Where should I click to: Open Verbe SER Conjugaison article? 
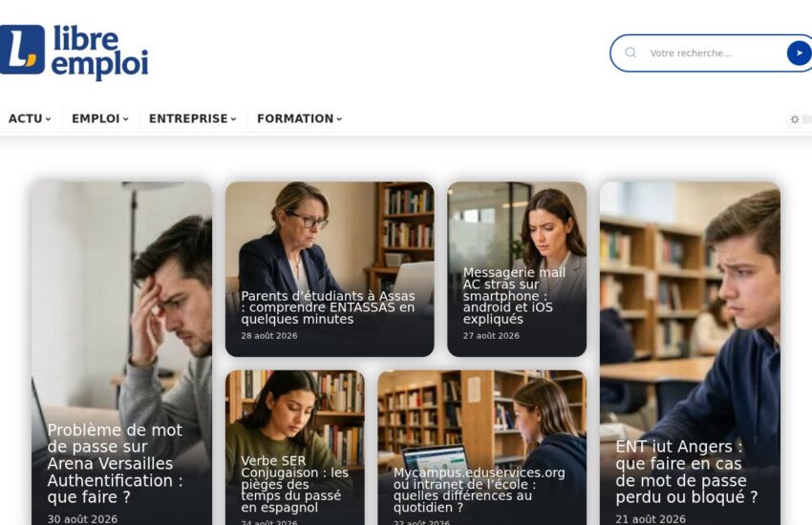294,484
